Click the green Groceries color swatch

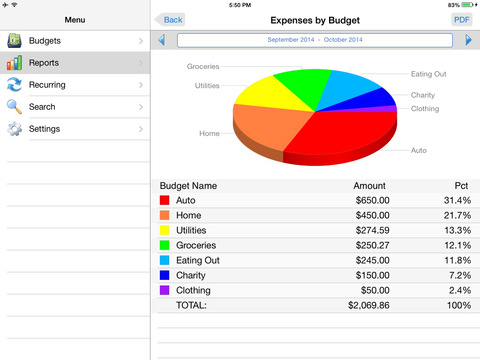164,245
